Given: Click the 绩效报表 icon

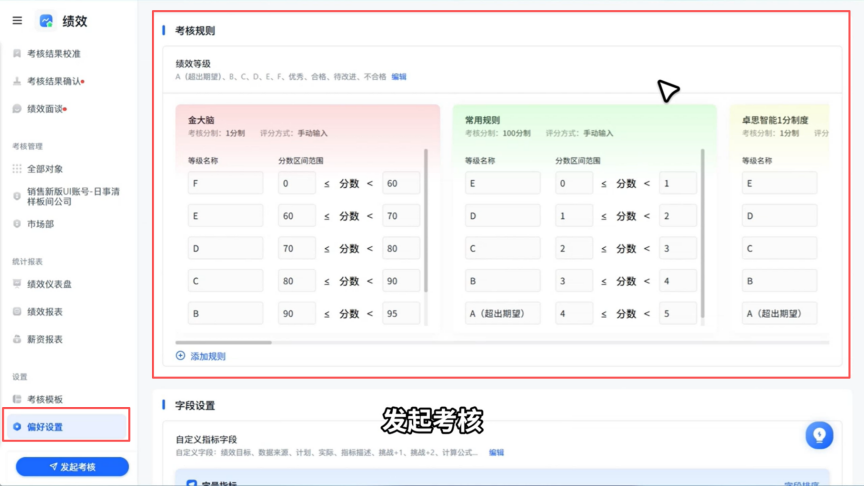Looking at the screenshot, I should (17, 311).
